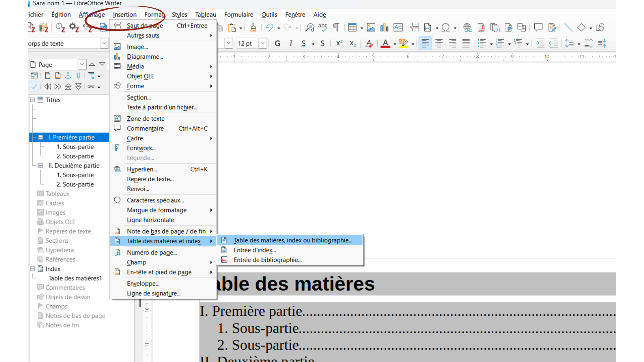This screenshot has width=644, height=362.
Task: Select 'Notes de fin' in the Navigator tree
Action: (62, 325)
